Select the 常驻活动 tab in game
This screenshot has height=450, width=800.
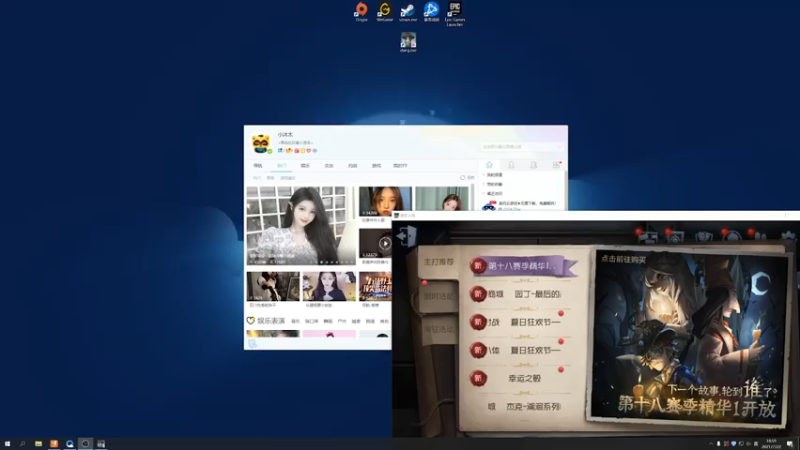click(x=439, y=330)
